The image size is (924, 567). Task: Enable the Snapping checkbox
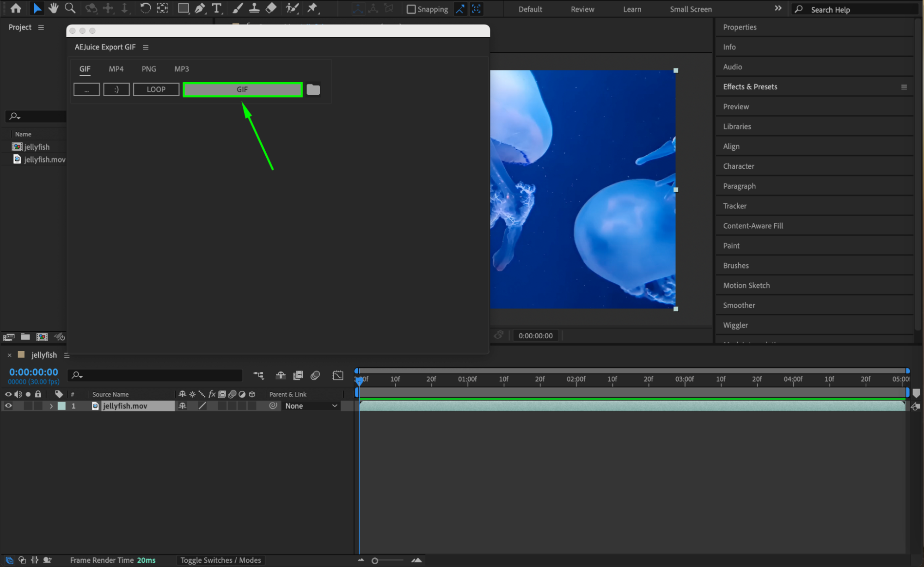[411, 9]
